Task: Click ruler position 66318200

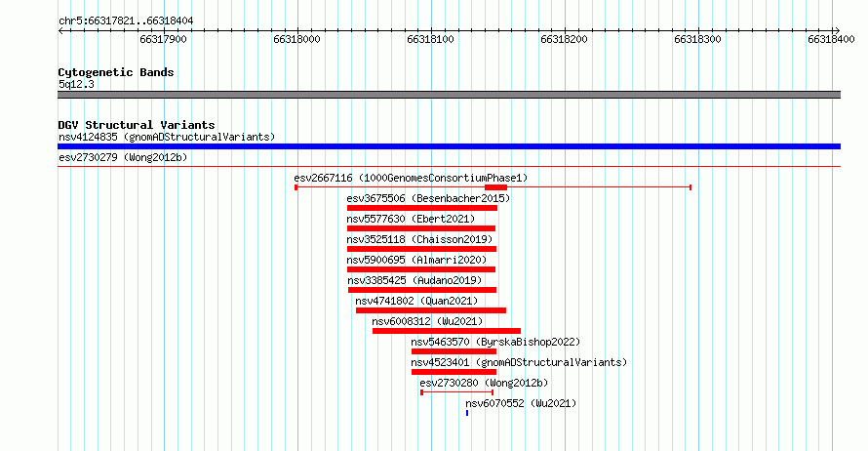Action: (564, 39)
